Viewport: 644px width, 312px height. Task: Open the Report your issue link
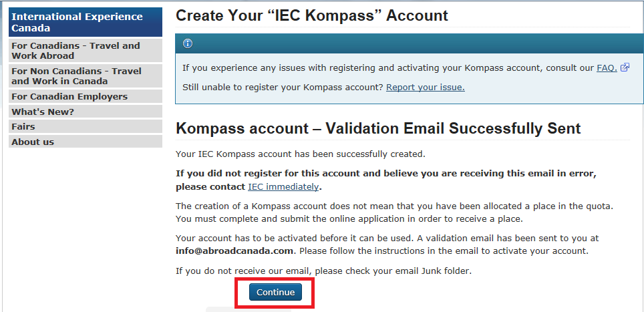click(426, 87)
